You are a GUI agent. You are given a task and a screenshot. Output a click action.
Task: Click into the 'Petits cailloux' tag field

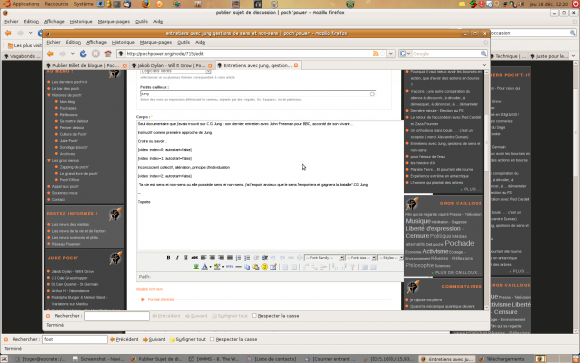coord(258,94)
